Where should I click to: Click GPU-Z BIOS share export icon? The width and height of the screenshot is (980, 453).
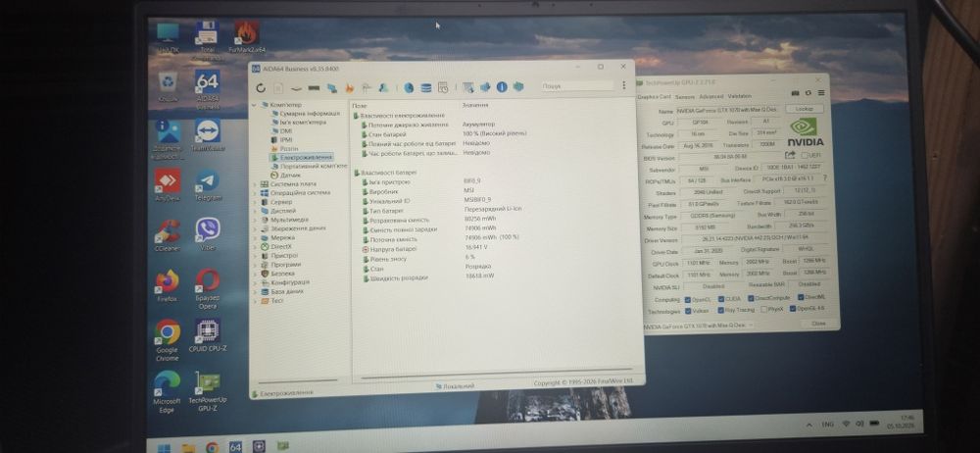pyautogui.click(x=790, y=155)
